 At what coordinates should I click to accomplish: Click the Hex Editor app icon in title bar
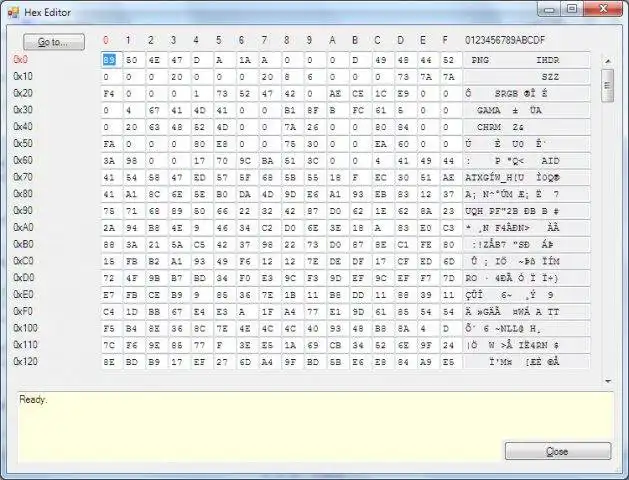tap(13, 12)
